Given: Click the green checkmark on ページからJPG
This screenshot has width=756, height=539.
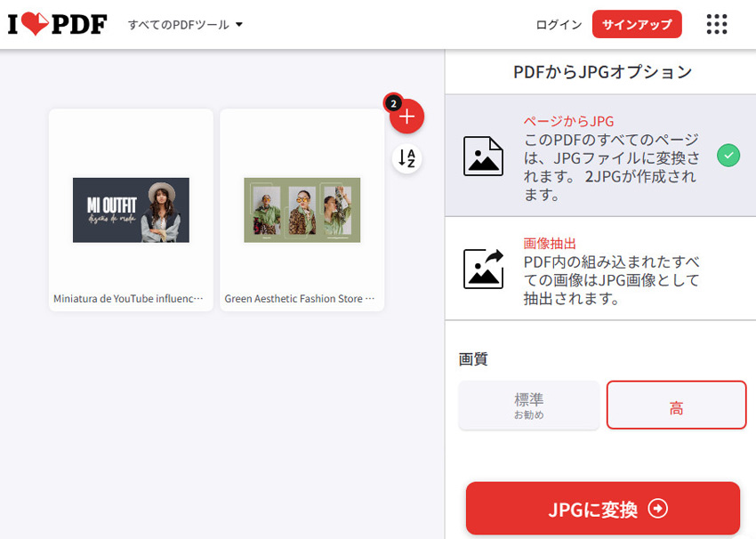Looking at the screenshot, I should tap(728, 156).
